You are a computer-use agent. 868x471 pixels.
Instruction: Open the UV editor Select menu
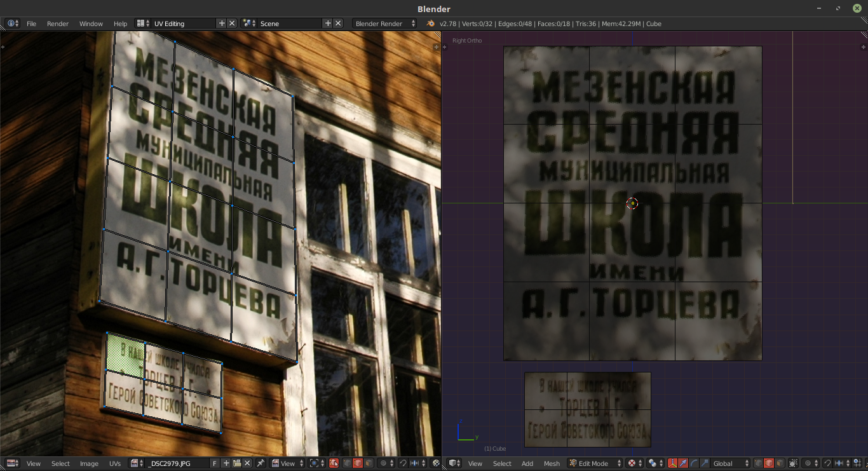(x=60, y=463)
